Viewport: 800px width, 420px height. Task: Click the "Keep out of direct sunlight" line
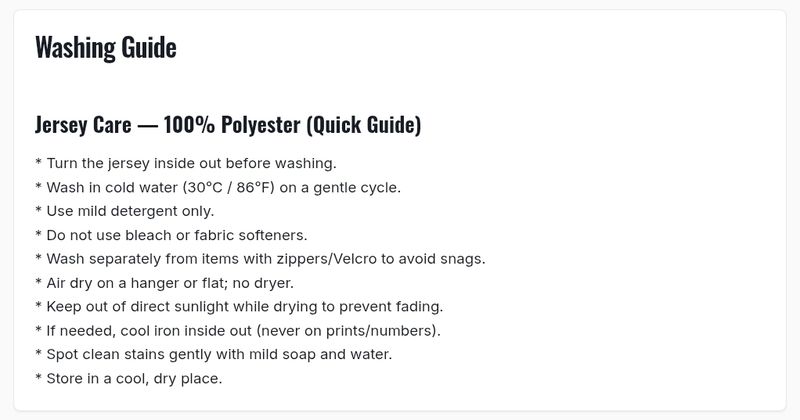pyautogui.click(x=147, y=307)
